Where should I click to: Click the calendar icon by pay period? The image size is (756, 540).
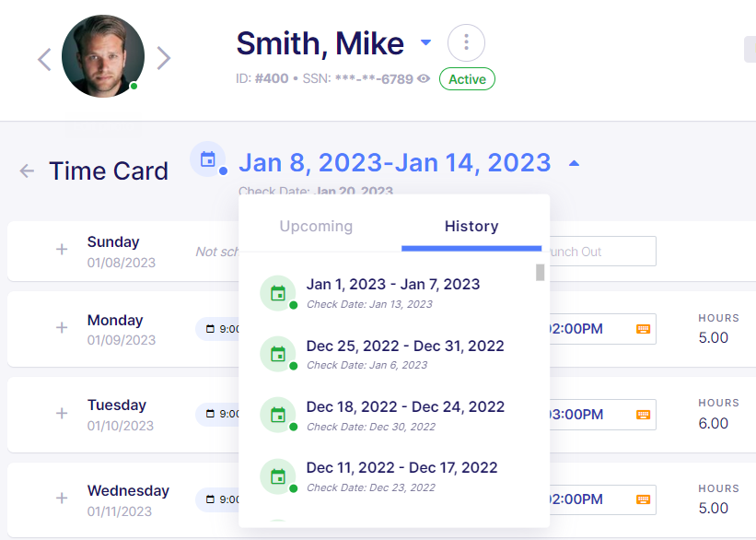click(x=208, y=158)
